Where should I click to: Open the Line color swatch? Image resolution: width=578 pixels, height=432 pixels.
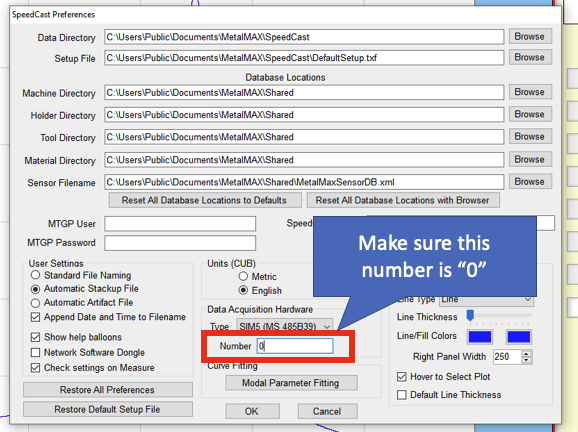479,337
